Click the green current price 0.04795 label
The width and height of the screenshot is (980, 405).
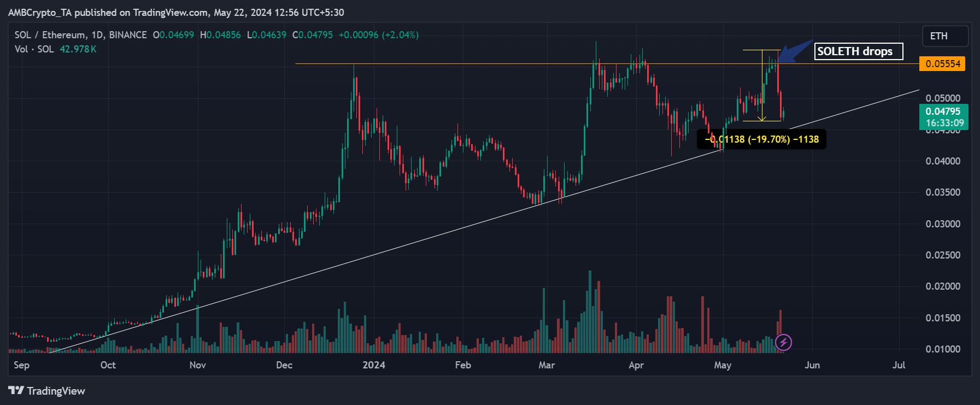point(944,117)
